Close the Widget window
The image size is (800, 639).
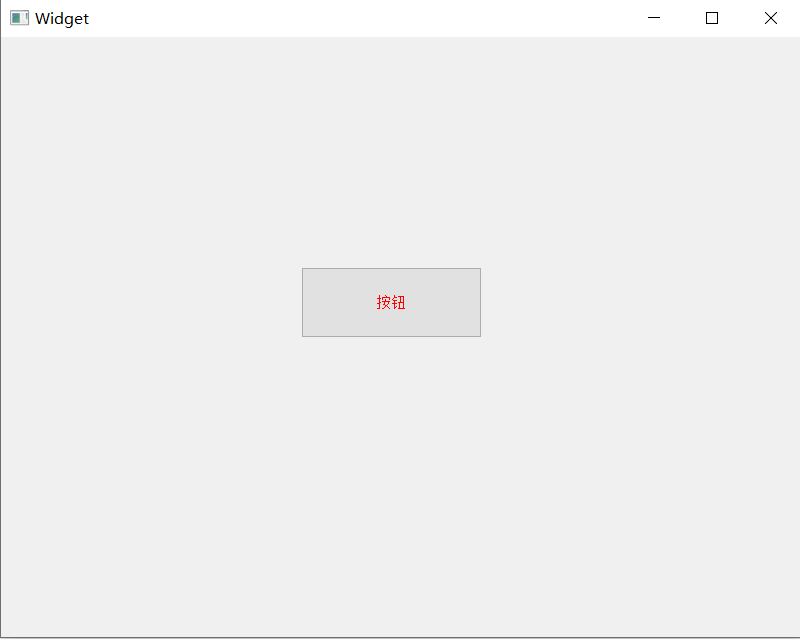[x=770, y=18]
